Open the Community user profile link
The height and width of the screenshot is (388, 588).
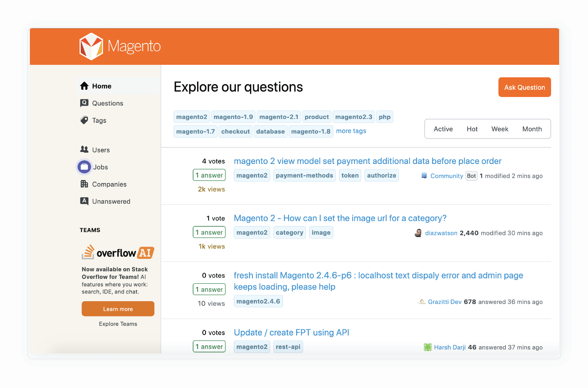pyautogui.click(x=447, y=176)
